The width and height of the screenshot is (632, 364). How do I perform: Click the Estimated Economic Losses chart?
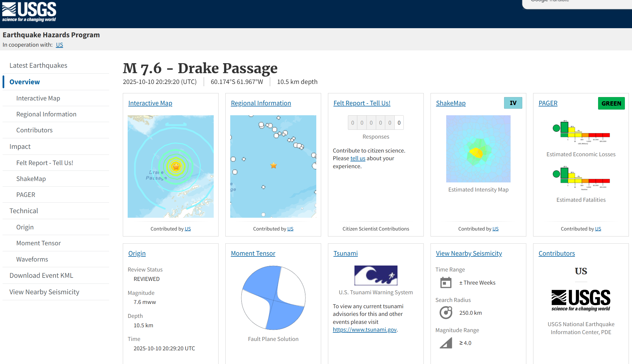pos(581,132)
